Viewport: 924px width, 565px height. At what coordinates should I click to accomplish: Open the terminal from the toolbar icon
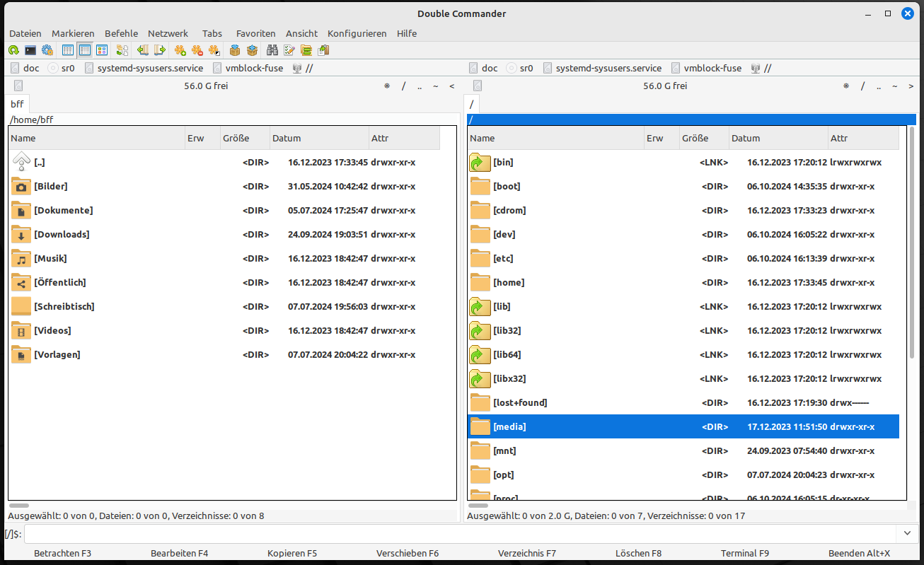click(30, 50)
